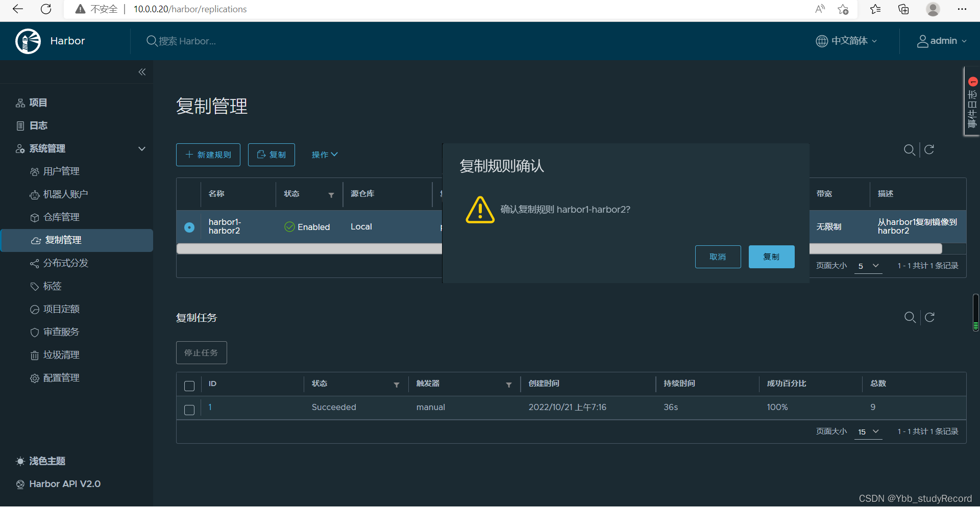The image size is (980, 509).
Task: Click the 状态 filter icon in rules table
Action: point(331,195)
